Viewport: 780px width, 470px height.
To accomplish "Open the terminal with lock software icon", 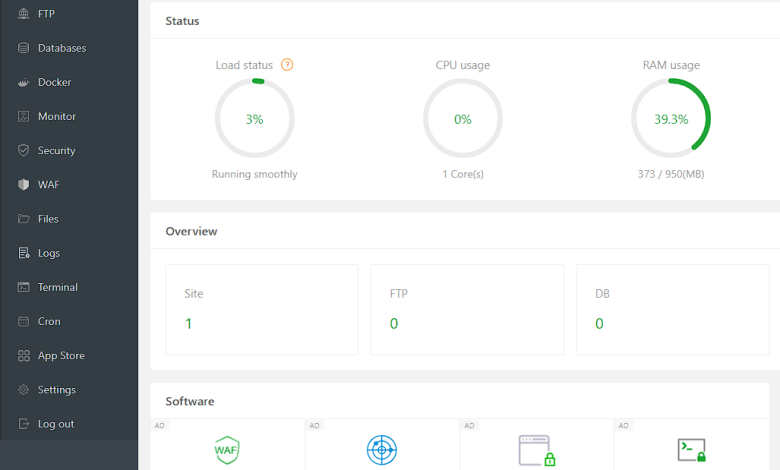I will [691, 450].
